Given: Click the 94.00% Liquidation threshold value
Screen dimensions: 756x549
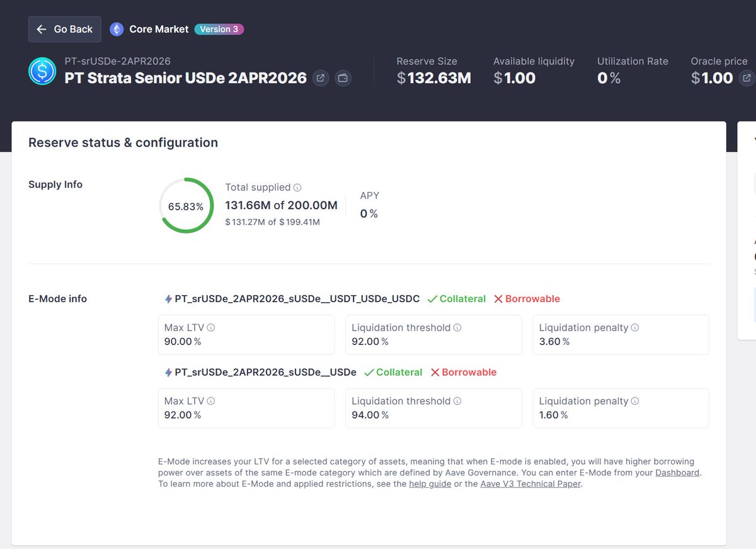Looking at the screenshot, I should click(x=370, y=416).
